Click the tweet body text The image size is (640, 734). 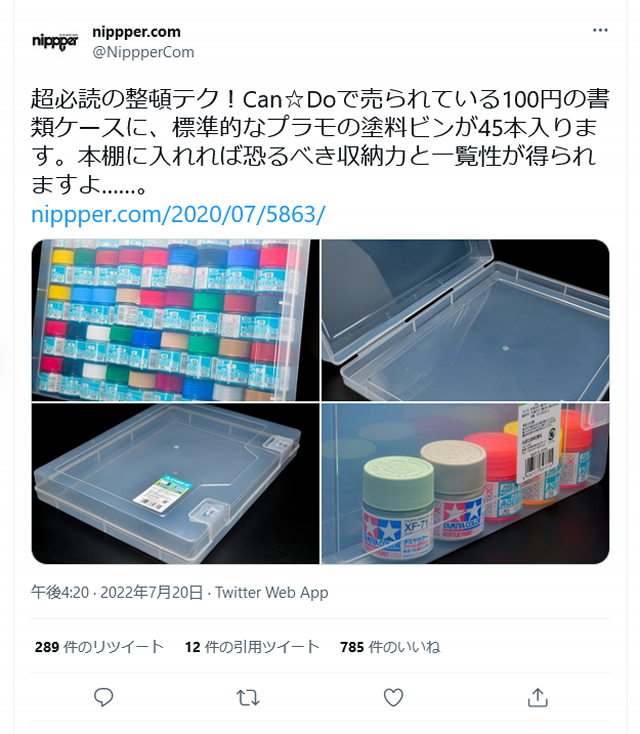320,141
